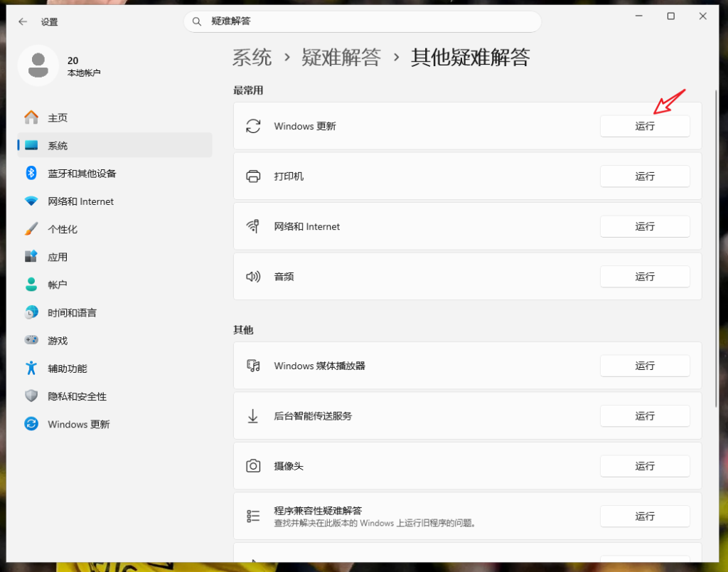
Task: Click the compatibility troubleshooter description text
Action: [x=375, y=523]
